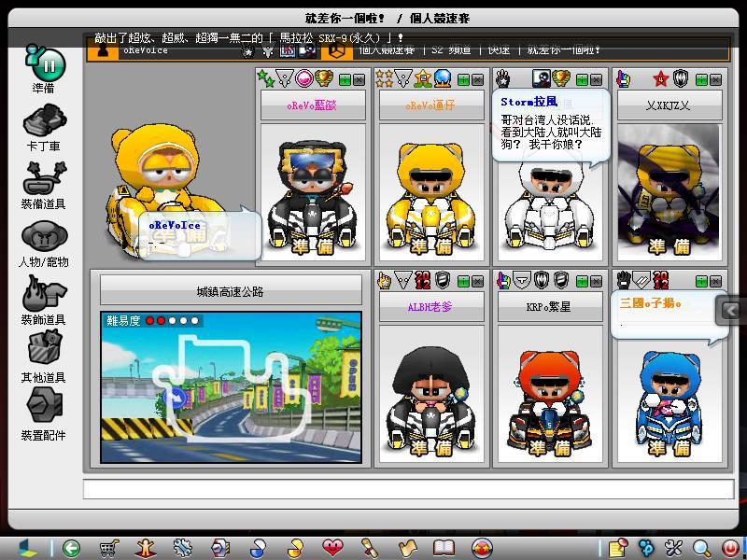Click Storm拉風's gold trophy badge
The image size is (747, 560).
click(561, 78)
